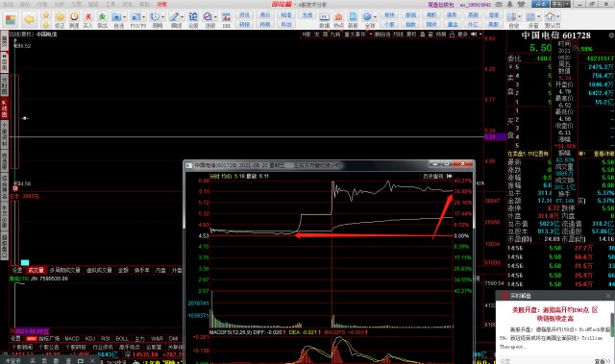615x364 pixels.
Task: Click the 板块 button in toolbar
Action: (x=389, y=15)
